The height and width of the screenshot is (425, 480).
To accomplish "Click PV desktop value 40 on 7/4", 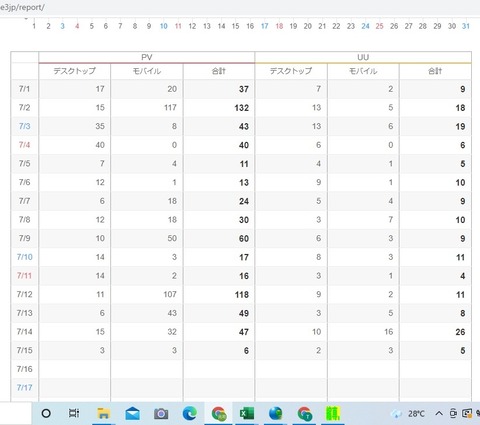I will click(100, 145).
